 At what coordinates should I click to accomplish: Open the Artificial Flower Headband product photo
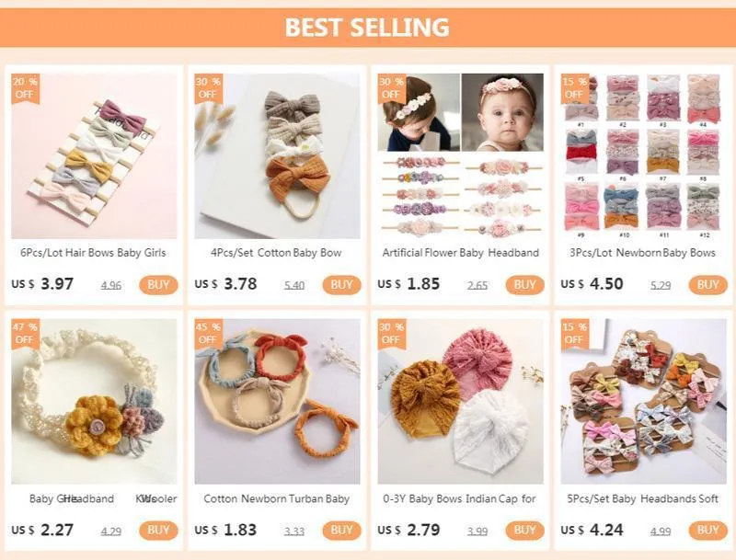[461, 155]
